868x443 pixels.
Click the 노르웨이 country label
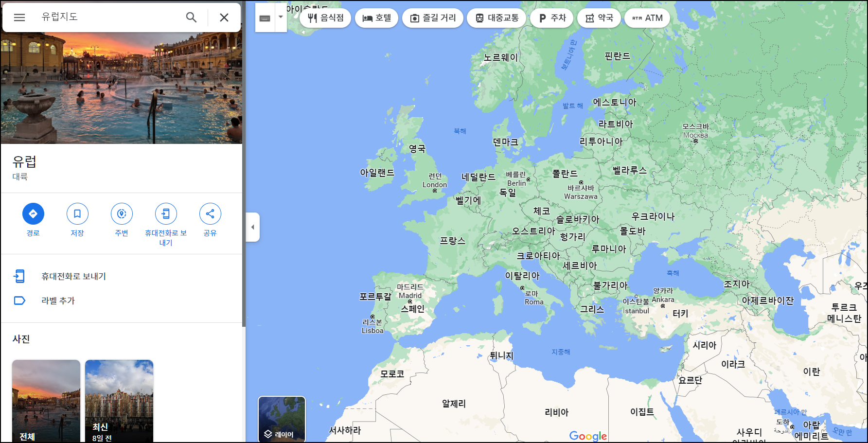(501, 57)
